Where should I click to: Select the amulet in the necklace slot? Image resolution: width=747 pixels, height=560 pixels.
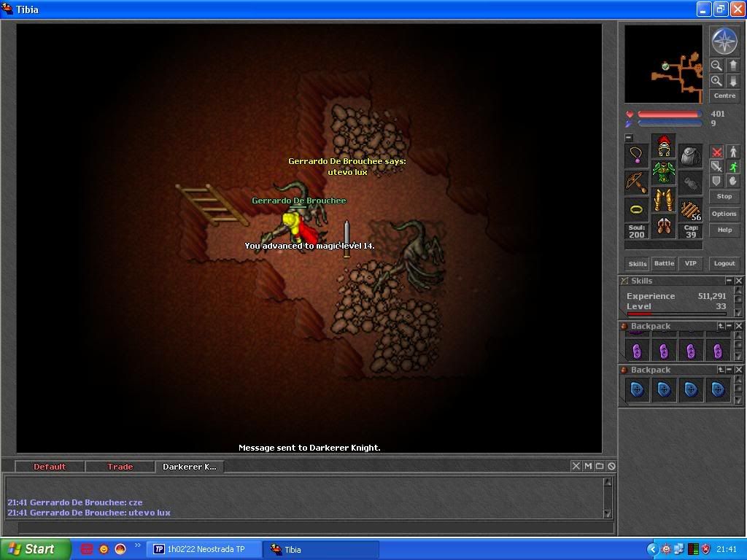tap(636, 156)
